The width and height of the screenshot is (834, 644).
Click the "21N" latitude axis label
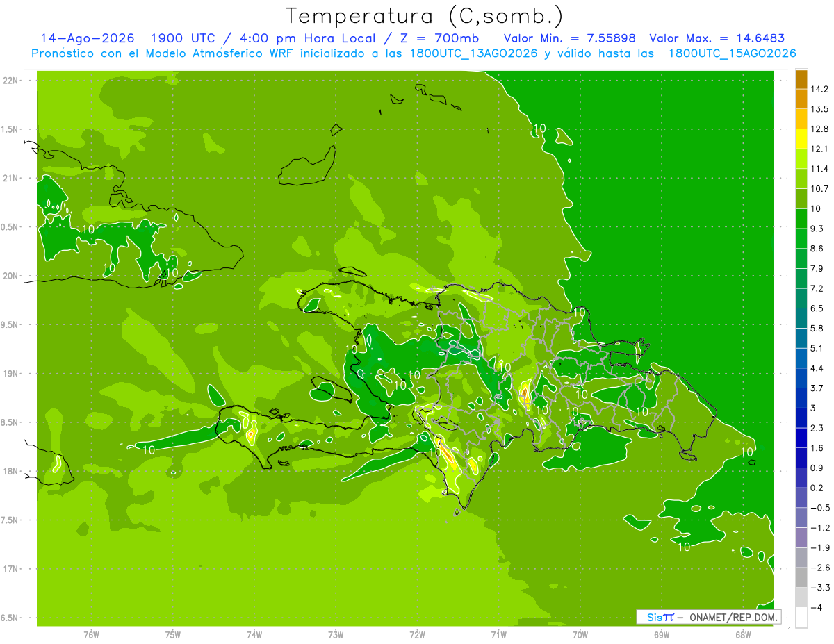pyautogui.click(x=10, y=179)
